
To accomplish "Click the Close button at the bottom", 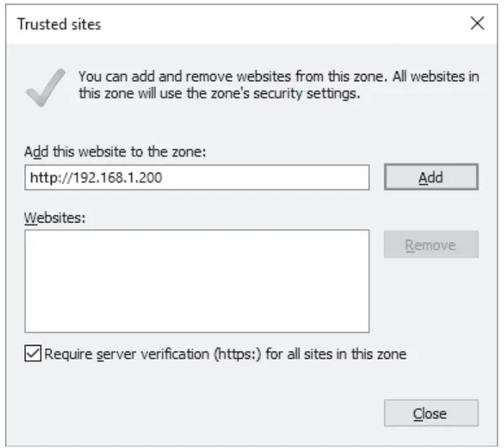I will tap(431, 413).
